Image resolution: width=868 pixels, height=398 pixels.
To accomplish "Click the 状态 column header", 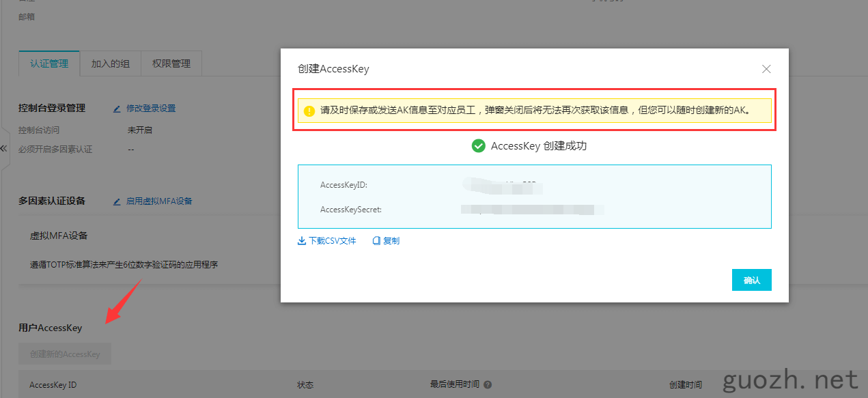I will click(306, 385).
